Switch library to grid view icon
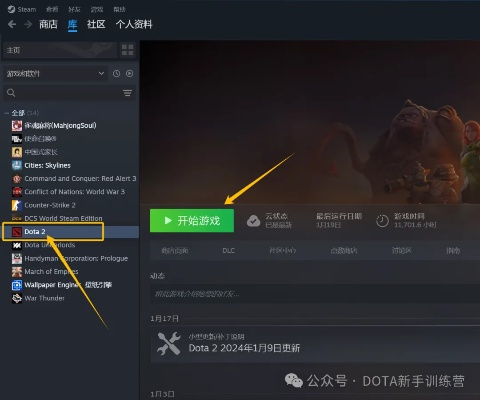Viewport: 480px width, 400px height. pyautogui.click(x=127, y=50)
